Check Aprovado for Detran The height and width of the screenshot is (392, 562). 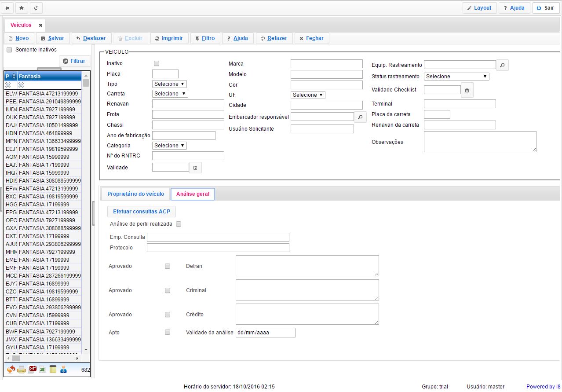(x=168, y=266)
